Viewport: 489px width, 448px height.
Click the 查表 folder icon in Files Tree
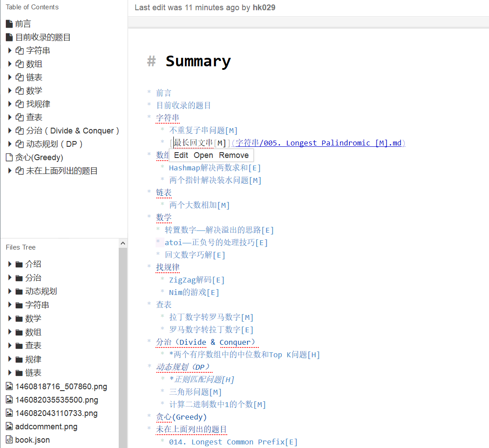coord(19,346)
